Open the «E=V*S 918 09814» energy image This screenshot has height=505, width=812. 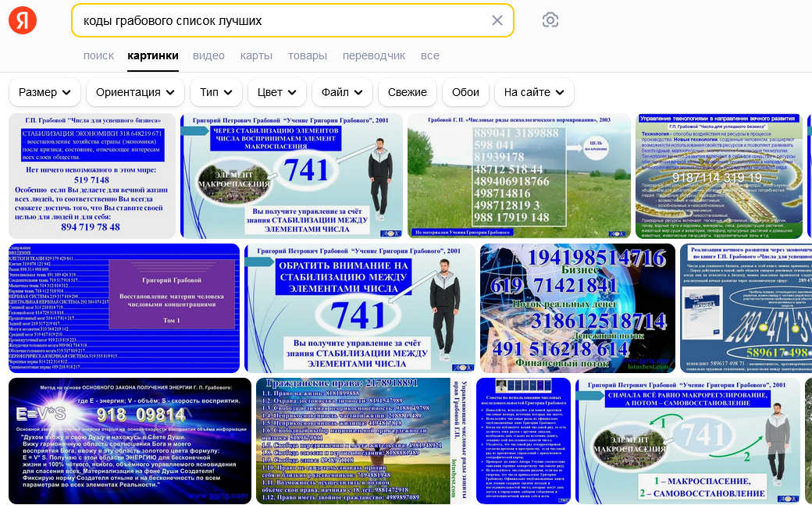point(130,441)
